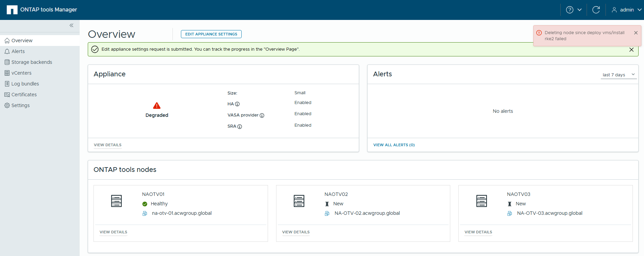Click the SRA info icon
This screenshot has width=644, height=256.
[x=240, y=127]
